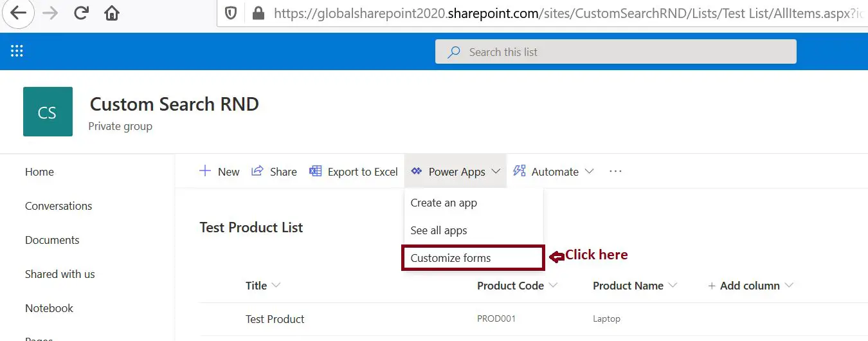Click the Share arrow icon
Image resolution: width=868 pixels, height=341 pixels.
point(257,171)
